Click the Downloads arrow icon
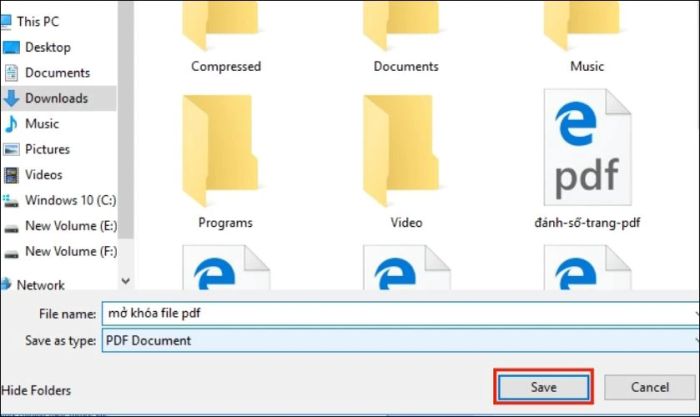This screenshot has height=417, width=700. [x=11, y=98]
